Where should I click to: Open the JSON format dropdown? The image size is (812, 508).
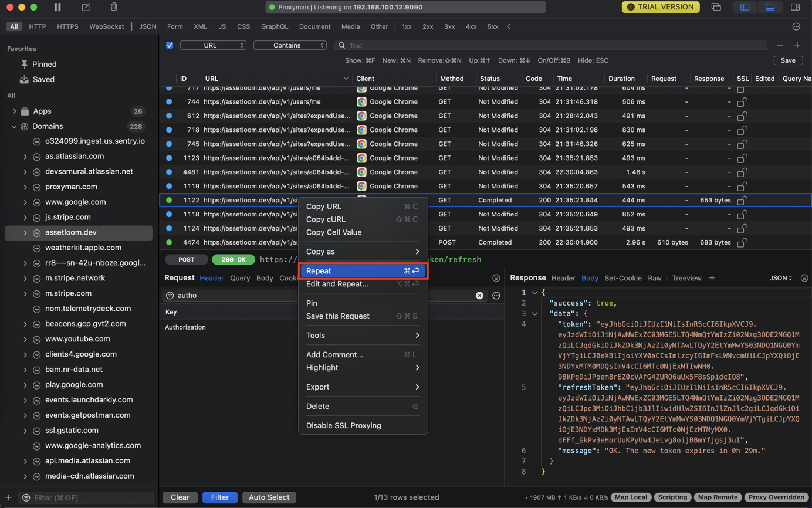pos(781,278)
